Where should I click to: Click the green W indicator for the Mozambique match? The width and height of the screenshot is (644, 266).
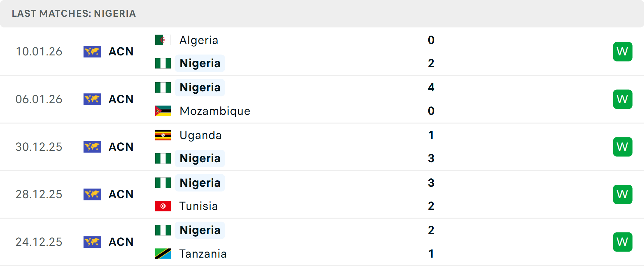click(x=623, y=99)
